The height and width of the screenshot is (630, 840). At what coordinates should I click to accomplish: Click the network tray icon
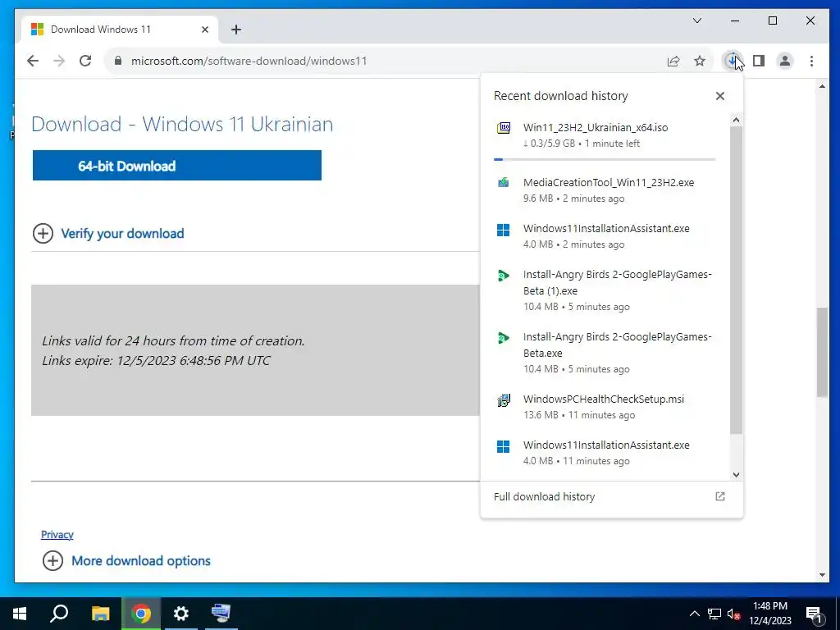coord(714,614)
